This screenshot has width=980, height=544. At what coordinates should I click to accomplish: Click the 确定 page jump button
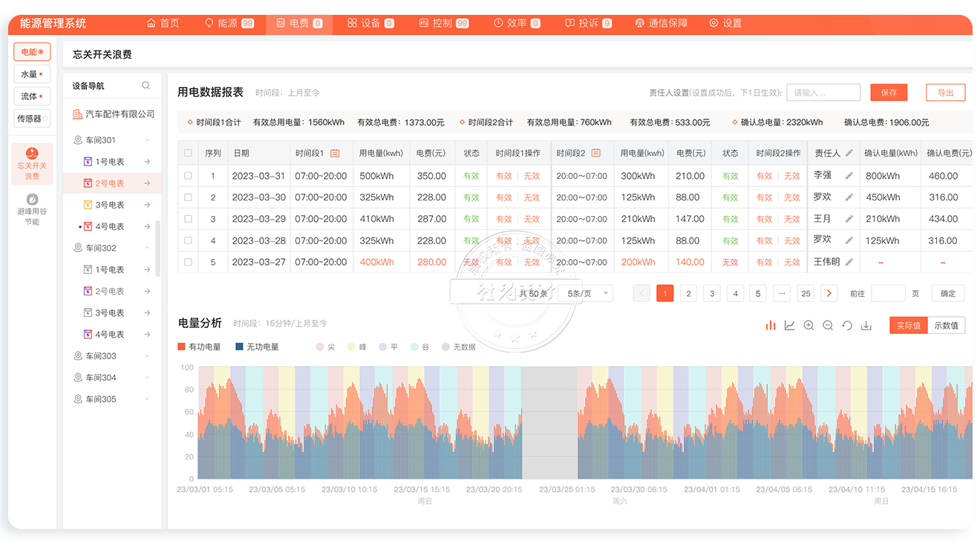tap(948, 293)
